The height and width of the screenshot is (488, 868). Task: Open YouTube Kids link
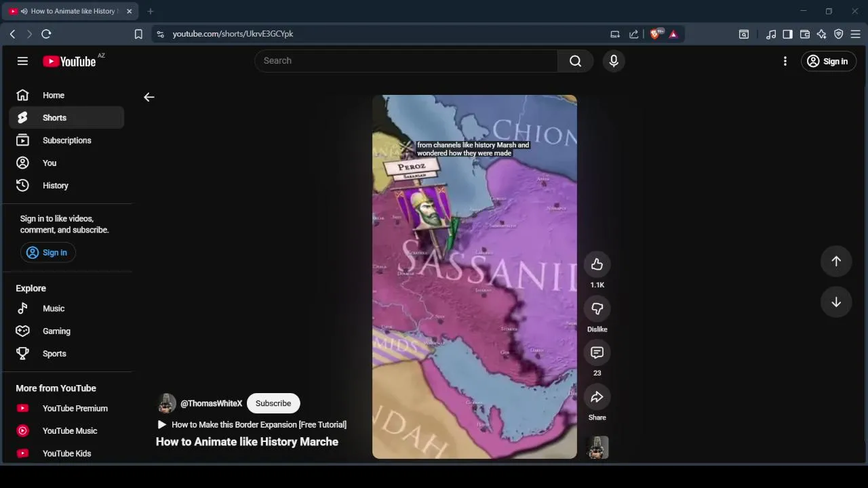(66, 453)
